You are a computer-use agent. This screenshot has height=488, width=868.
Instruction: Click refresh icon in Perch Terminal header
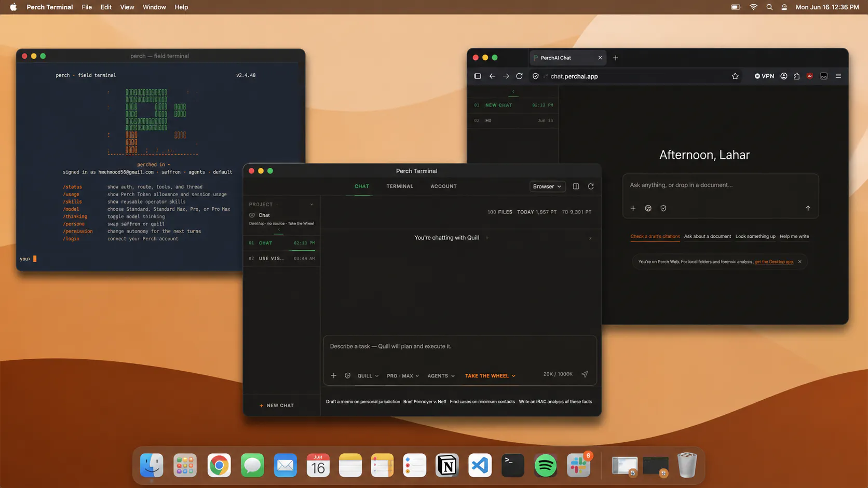[x=591, y=186]
